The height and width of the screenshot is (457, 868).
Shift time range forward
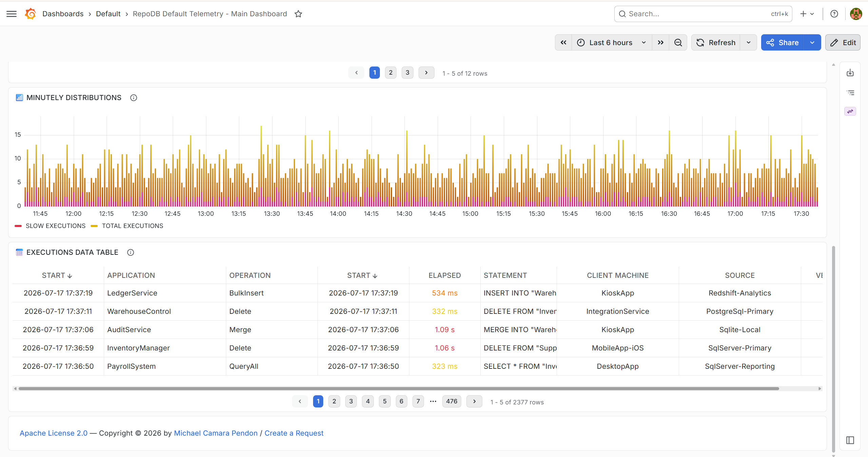660,42
